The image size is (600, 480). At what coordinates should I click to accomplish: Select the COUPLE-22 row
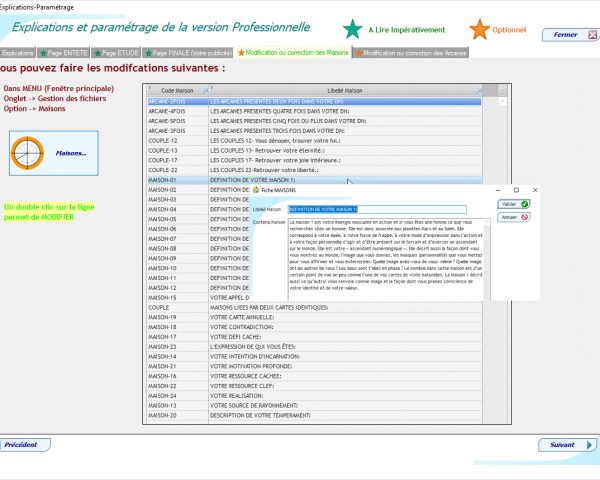314,170
